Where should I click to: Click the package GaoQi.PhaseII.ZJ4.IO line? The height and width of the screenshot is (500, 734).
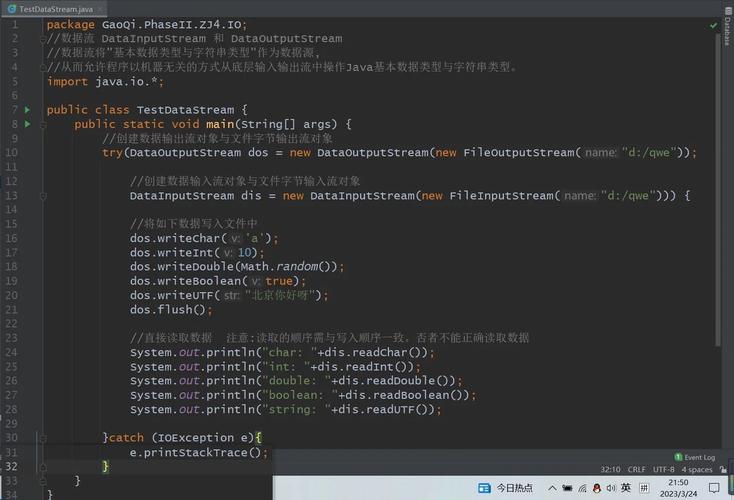147,24
